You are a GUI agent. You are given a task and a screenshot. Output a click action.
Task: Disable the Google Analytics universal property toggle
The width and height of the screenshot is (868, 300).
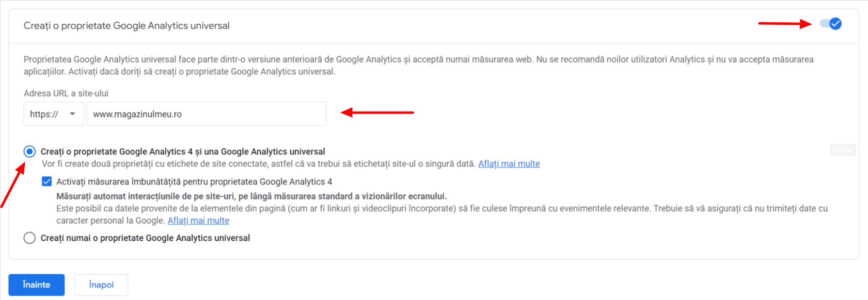pyautogui.click(x=831, y=23)
